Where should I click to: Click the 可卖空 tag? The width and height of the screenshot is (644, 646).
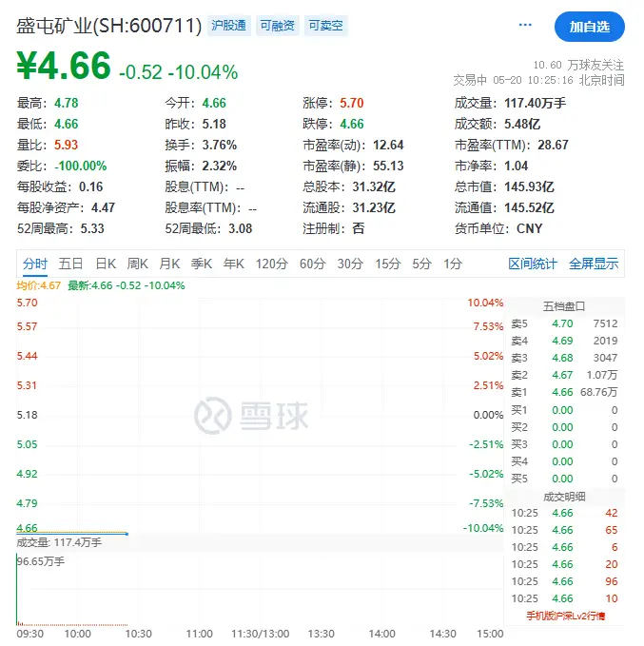(326, 27)
